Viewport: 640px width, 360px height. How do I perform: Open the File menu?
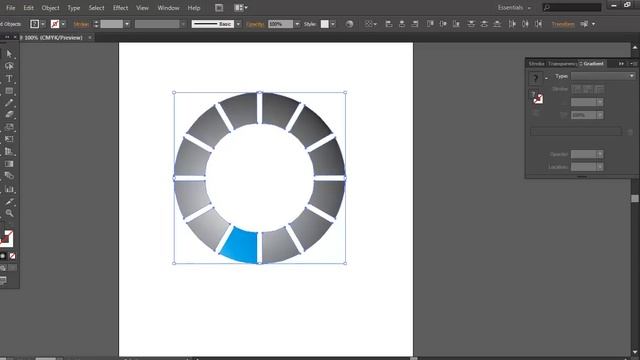11,8
